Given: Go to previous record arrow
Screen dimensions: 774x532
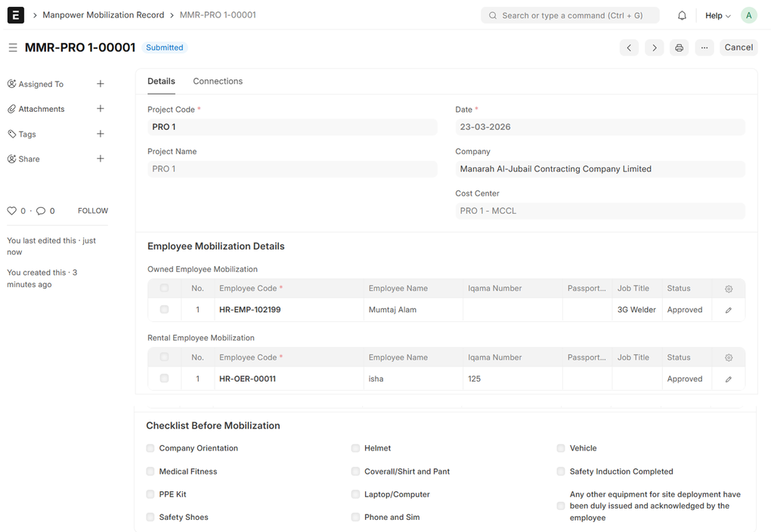Looking at the screenshot, I should click(629, 48).
